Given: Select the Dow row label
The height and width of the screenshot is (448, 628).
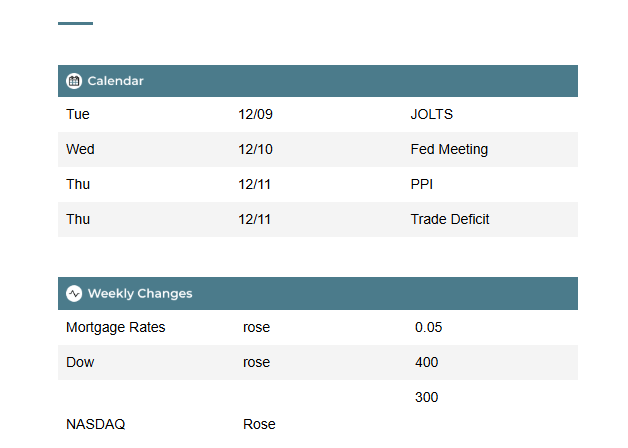Looking at the screenshot, I should tap(80, 362).
